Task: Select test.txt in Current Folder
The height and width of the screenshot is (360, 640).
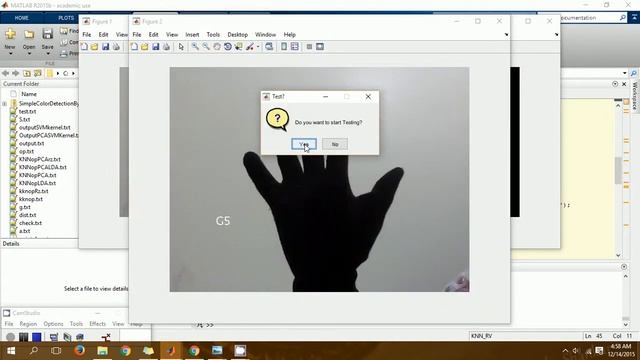Action: pyautogui.click(x=27, y=111)
